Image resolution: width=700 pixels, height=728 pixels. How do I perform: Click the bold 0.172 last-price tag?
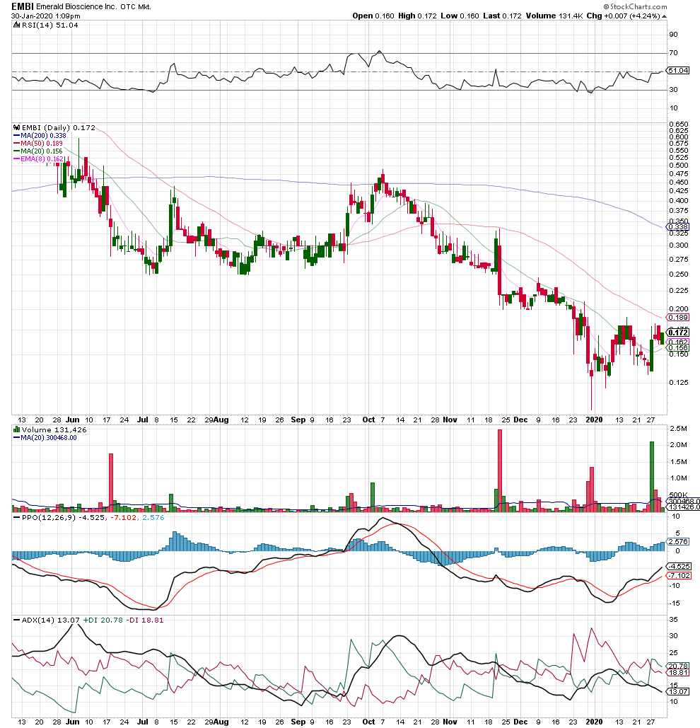tap(678, 333)
